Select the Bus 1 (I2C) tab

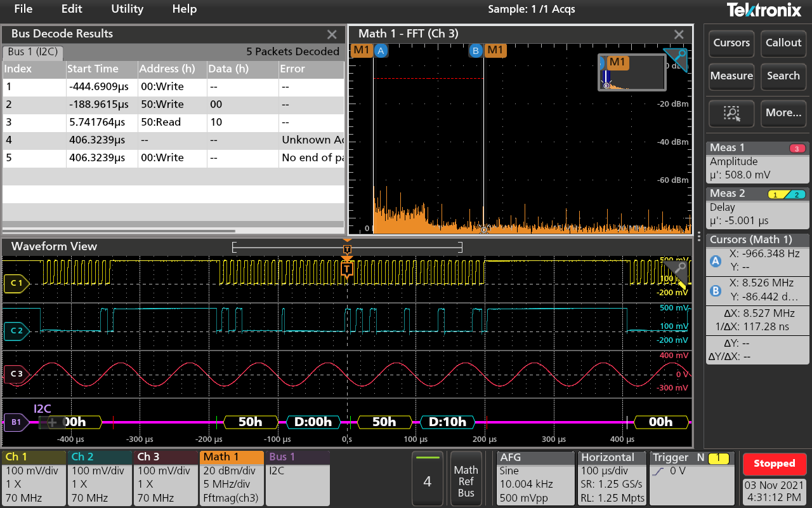tap(32, 51)
